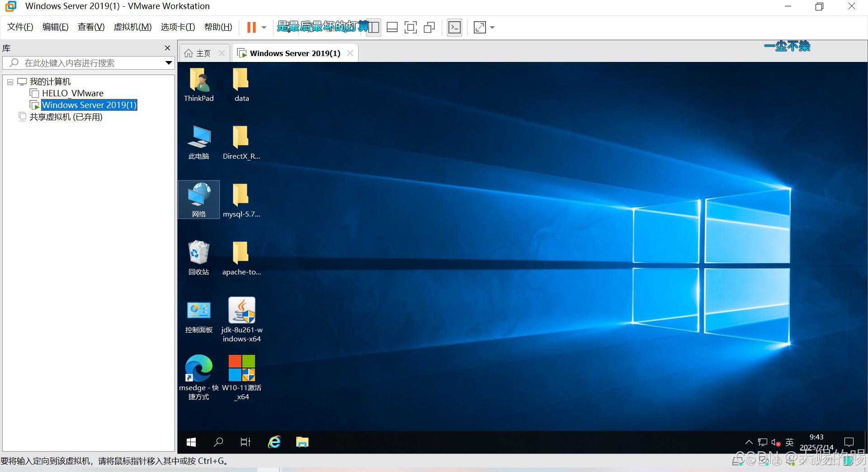
Task: Select Windows Server 2019(1) tree item
Action: 89,105
